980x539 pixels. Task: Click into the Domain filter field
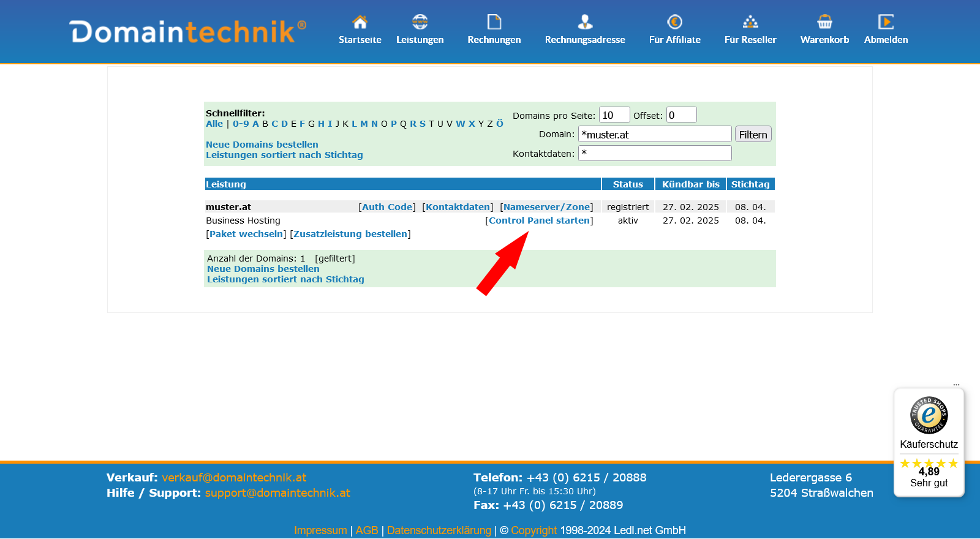(x=654, y=134)
